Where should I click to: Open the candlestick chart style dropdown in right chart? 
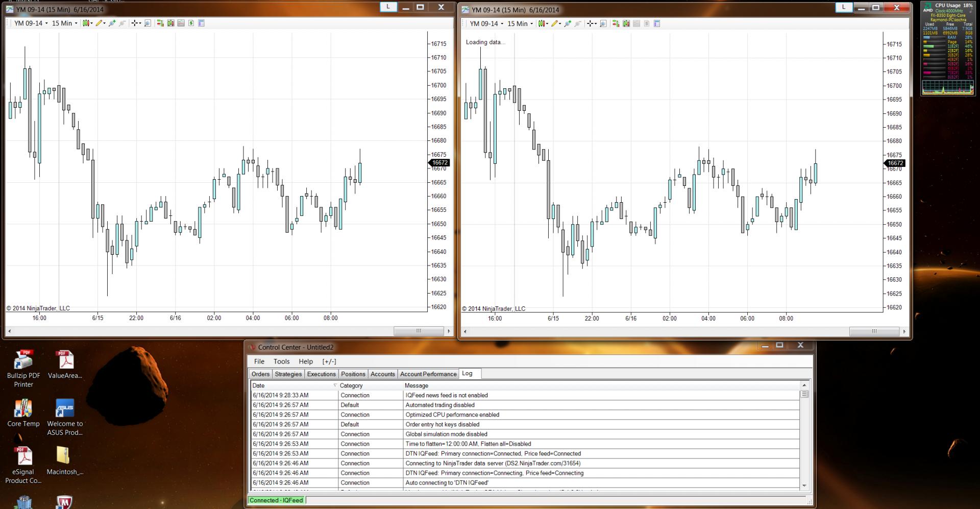pyautogui.click(x=543, y=23)
